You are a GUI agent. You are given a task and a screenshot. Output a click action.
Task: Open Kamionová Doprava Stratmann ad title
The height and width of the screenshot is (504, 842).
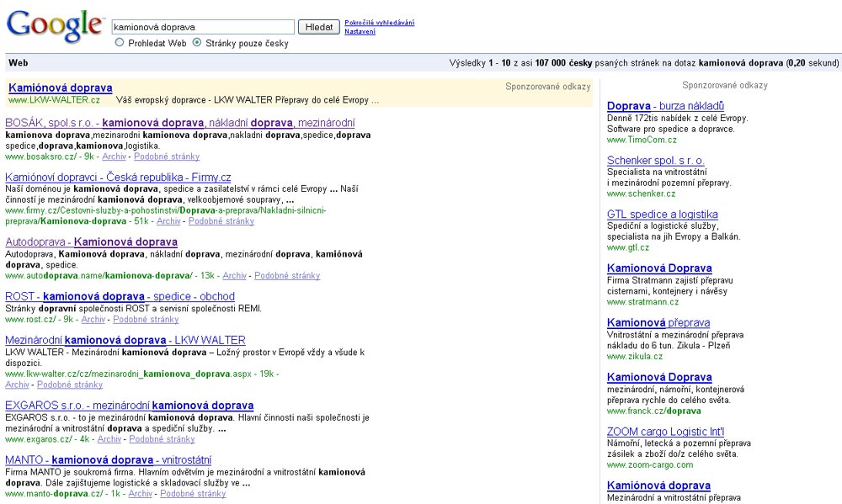tap(659, 268)
